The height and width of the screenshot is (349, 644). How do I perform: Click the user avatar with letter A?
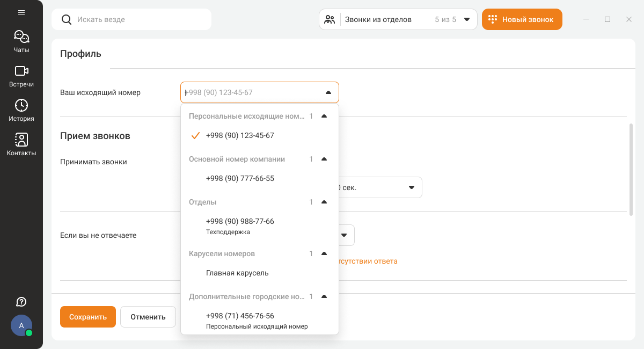[21, 325]
